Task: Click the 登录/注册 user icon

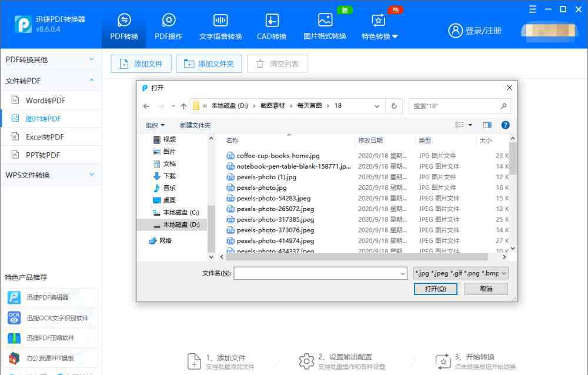Action: click(x=455, y=31)
